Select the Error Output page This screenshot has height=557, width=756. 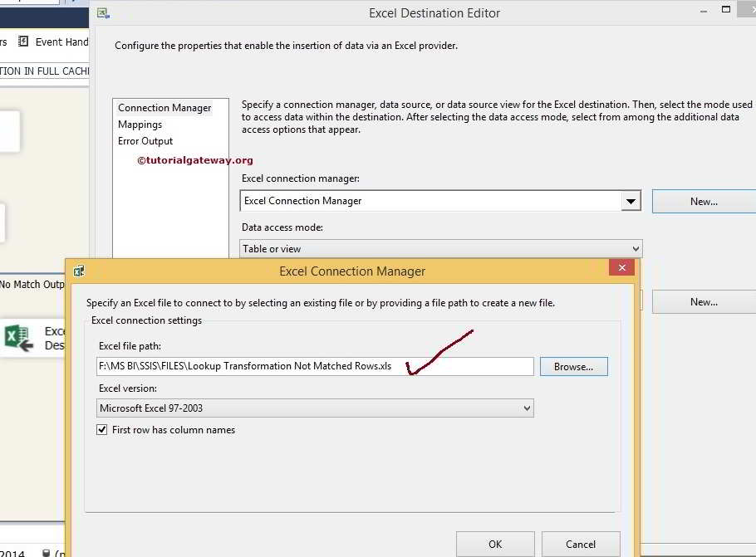coord(145,139)
